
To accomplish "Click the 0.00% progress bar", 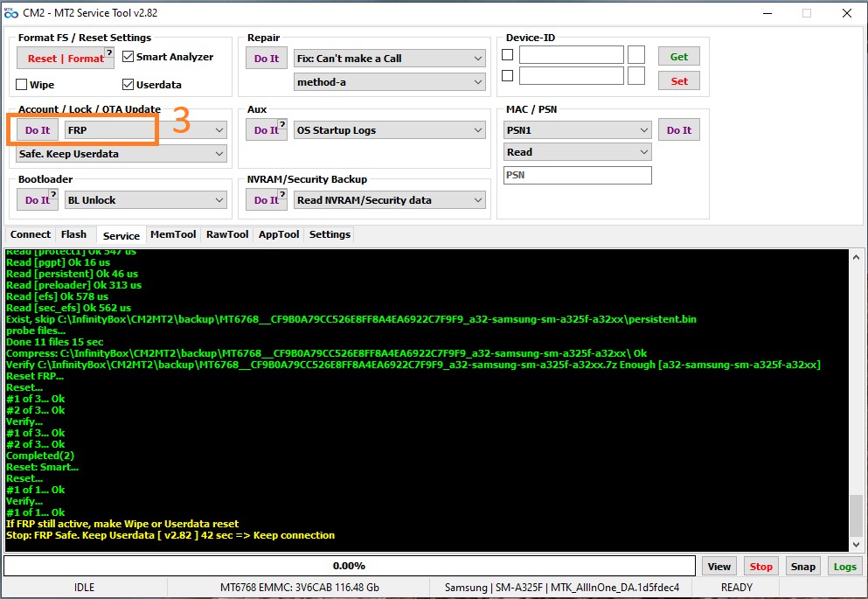I will 350,567.
